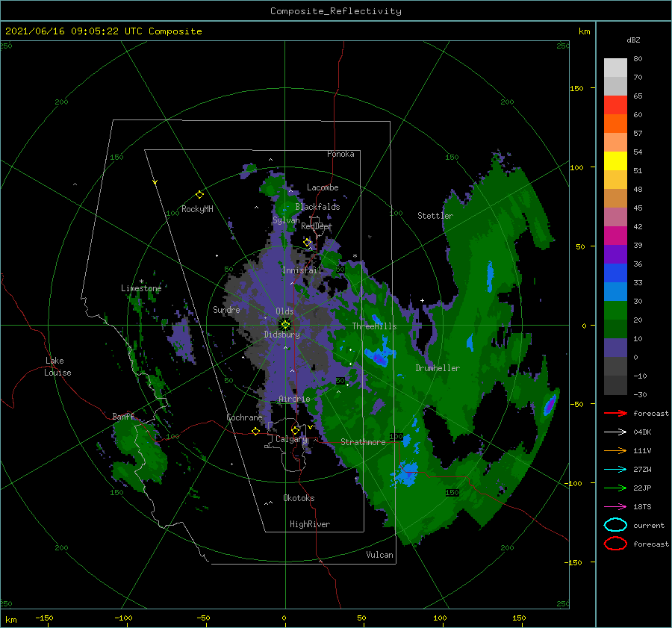Click the 'Lake Louise' label
The height and width of the screenshot is (628, 672).
(57, 367)
